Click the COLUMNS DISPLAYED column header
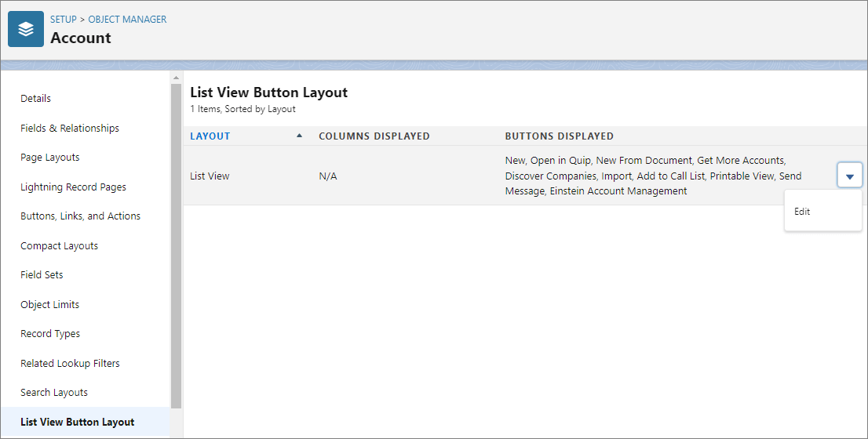Image resolution: width=868 pixels, height=439 pixels. [x=374, y=136]
